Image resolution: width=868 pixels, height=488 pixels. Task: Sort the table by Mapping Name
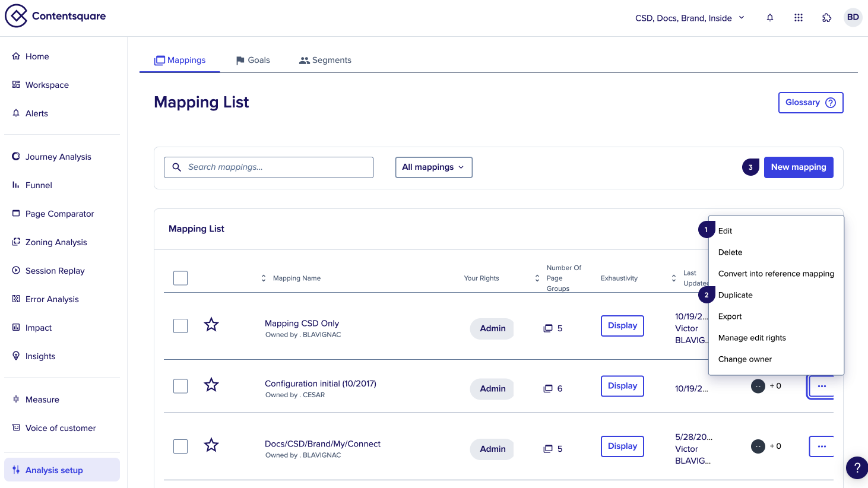(264, 277)
